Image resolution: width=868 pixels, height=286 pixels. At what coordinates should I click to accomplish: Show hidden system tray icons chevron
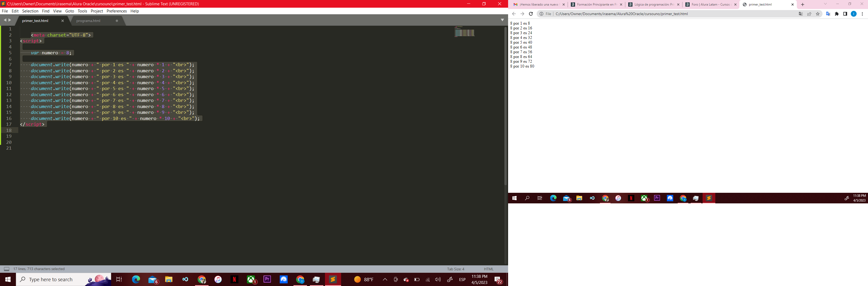coord(385,279)
